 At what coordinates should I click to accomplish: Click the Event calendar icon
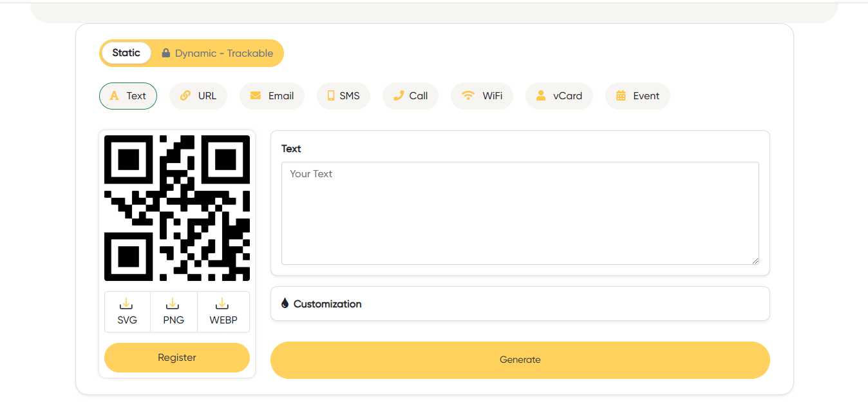[621, 96]
